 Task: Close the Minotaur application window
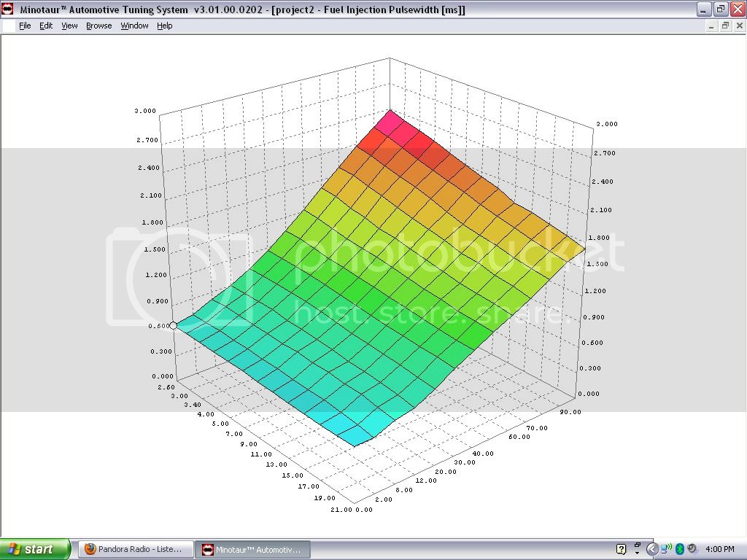click(738, 9)
